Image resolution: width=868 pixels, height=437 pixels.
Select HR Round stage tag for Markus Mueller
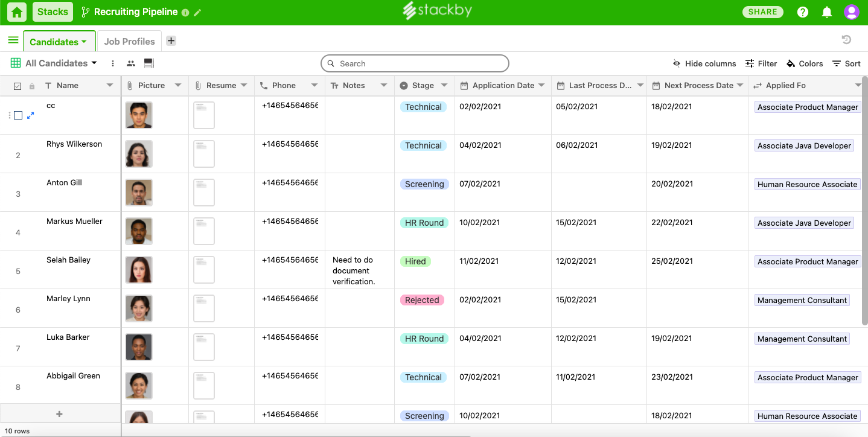coord(424,223)
